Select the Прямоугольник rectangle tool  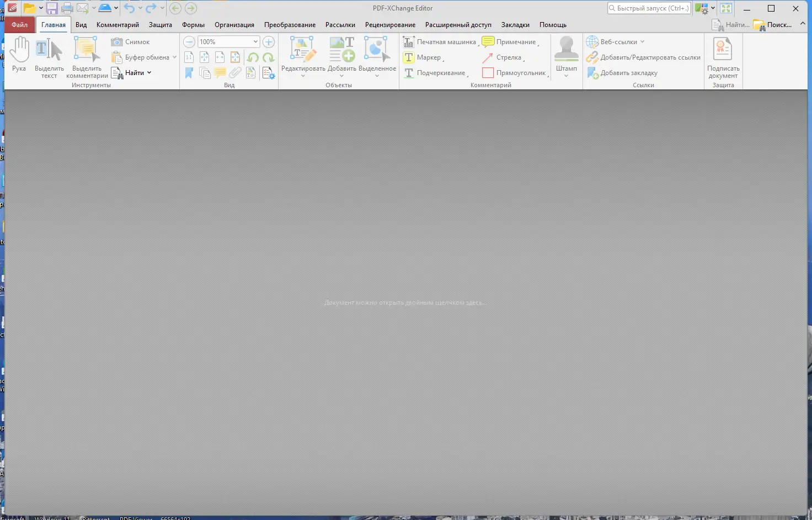pos(515,73)
